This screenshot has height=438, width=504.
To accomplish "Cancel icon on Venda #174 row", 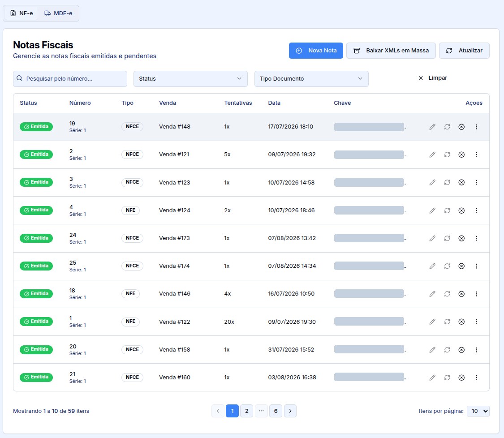I will 461,266.
